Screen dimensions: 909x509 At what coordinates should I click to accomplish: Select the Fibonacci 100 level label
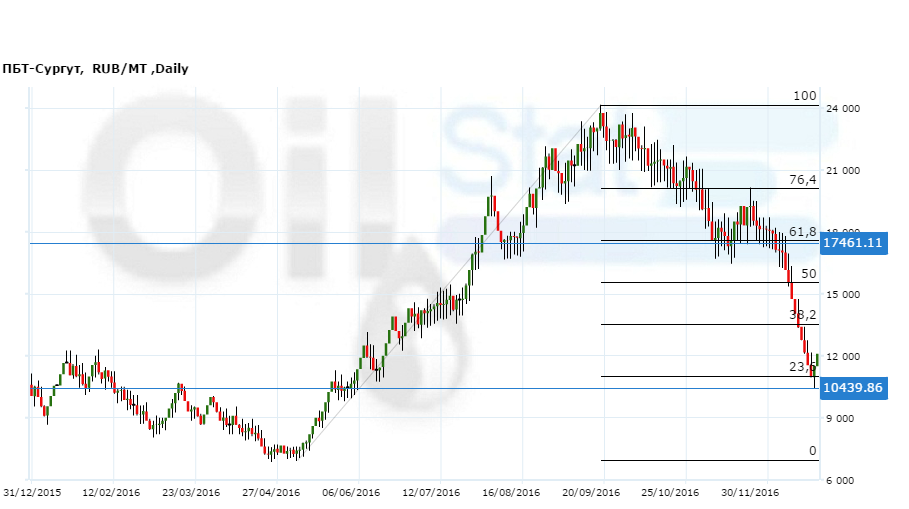805,96
